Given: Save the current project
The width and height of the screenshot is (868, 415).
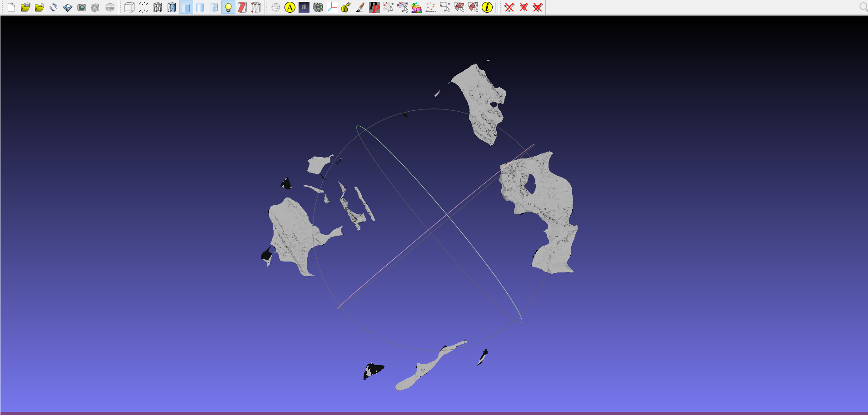Looking at the screenshot, I should (67, 8).
